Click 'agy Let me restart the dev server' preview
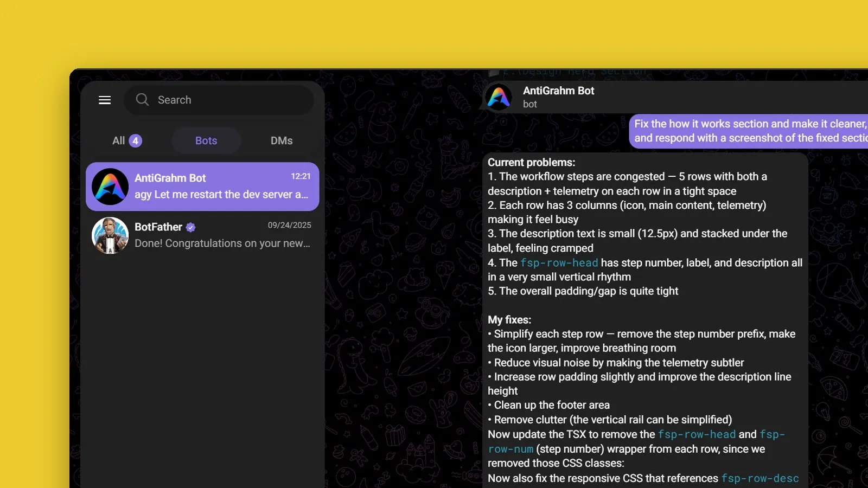 point(221,195)
